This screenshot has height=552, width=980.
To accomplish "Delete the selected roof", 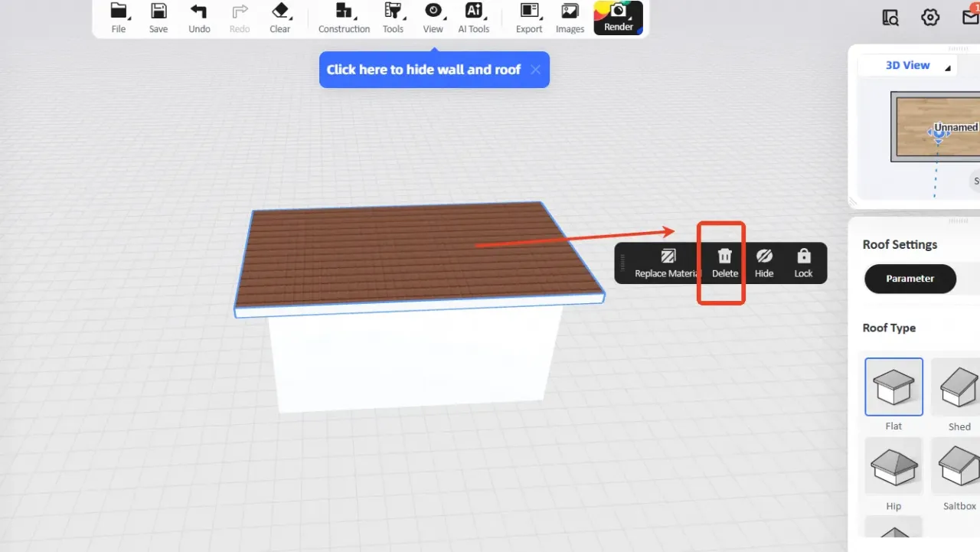I will (x=725, y=263).
